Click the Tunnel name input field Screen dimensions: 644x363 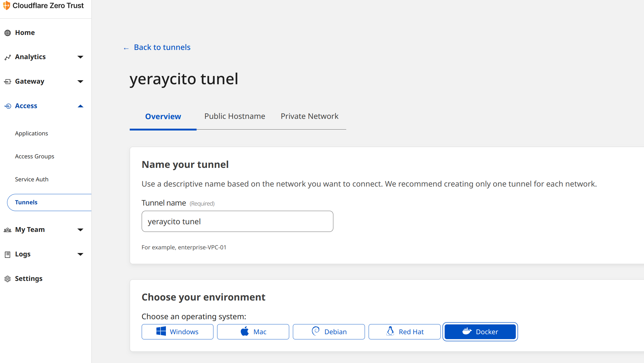click(237, 221)
